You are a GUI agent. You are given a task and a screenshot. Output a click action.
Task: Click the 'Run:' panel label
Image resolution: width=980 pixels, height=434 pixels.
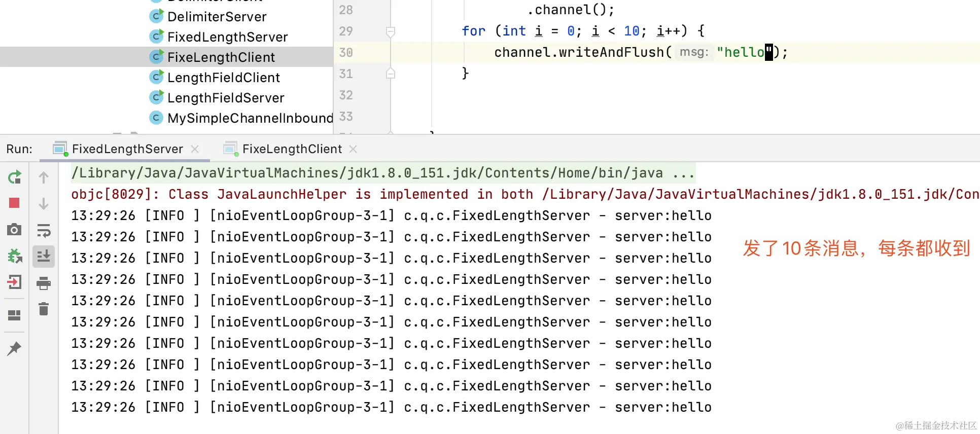click(x=19, y=149)
